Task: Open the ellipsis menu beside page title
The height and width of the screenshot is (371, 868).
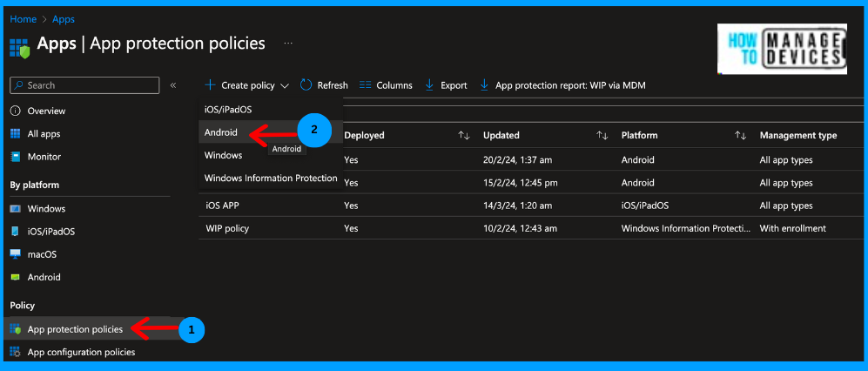Action: pyautogui.click(x=288, y=44)
